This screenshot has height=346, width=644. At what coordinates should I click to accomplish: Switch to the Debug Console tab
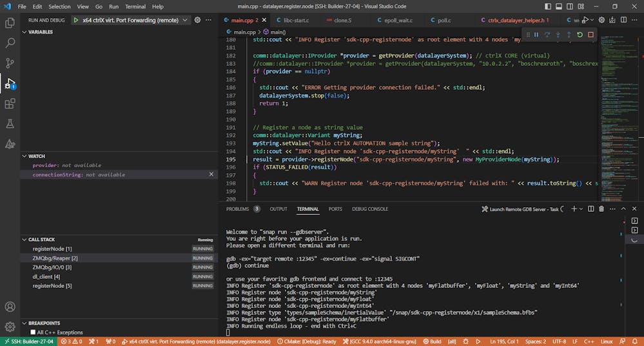coord(370,209)
